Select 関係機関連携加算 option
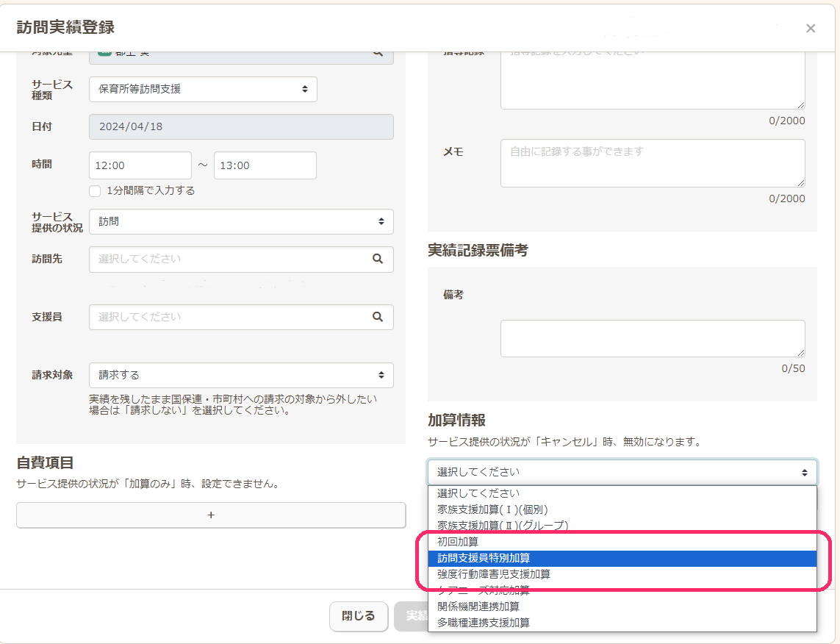Image resolution: width=840 pixels, height=644 pixels. pos(478,607)
